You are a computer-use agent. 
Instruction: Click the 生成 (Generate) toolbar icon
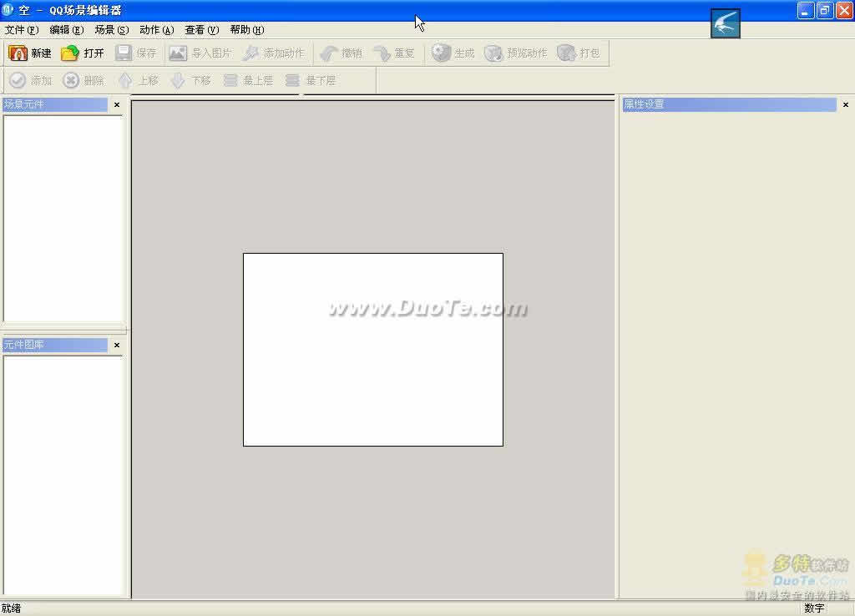coord(441,53)
